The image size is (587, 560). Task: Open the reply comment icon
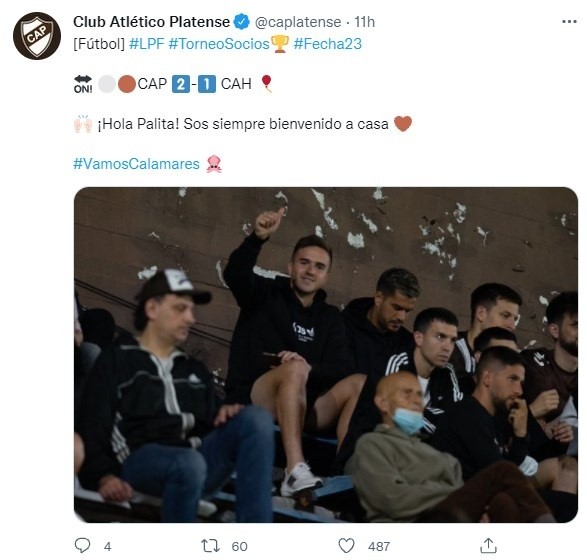82,546
